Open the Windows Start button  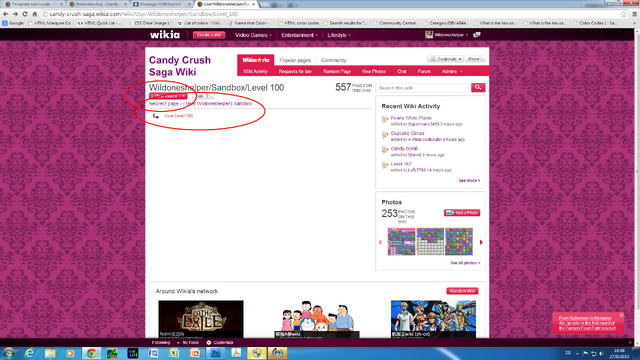click(9, 353)
